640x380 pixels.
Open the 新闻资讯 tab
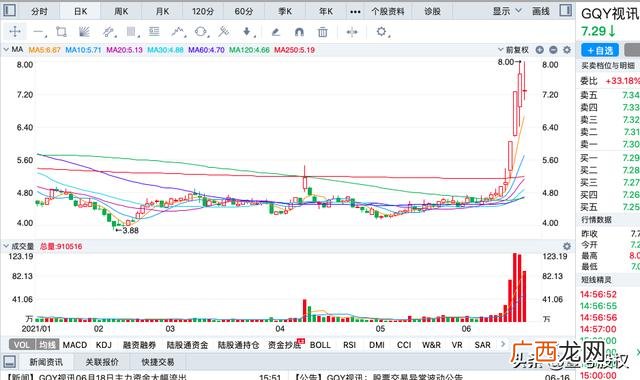[46, 362]
